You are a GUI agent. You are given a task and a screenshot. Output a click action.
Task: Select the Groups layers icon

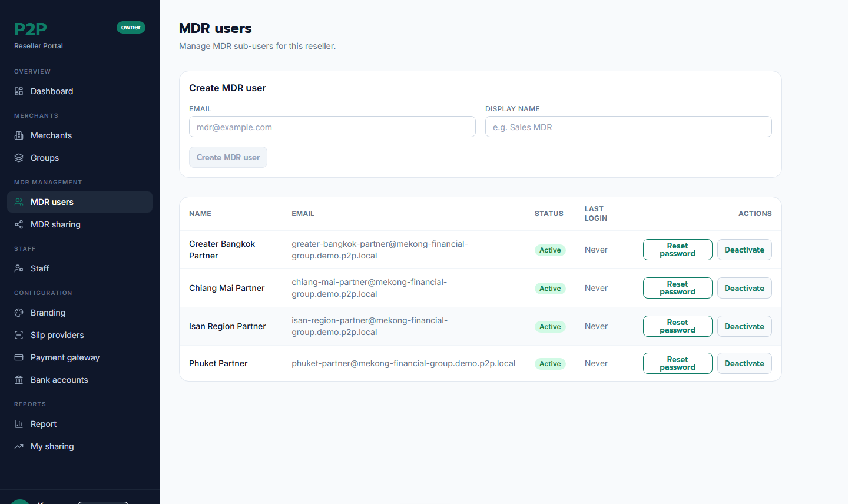[19, 158]
